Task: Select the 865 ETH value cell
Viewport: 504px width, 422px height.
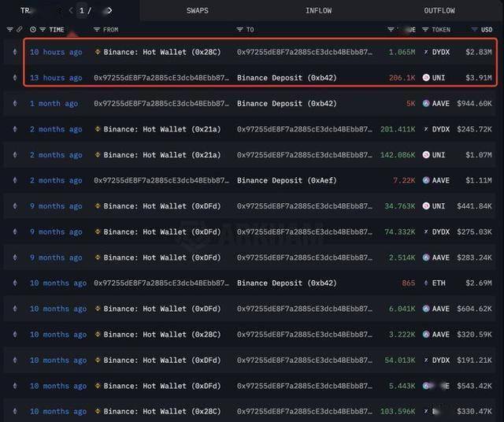Action: click(408, 283)
